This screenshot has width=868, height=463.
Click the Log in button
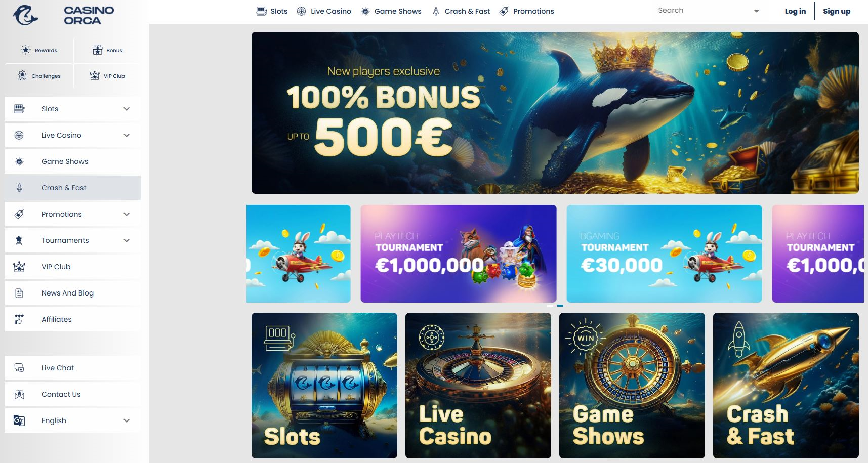(x=795, y=11)
